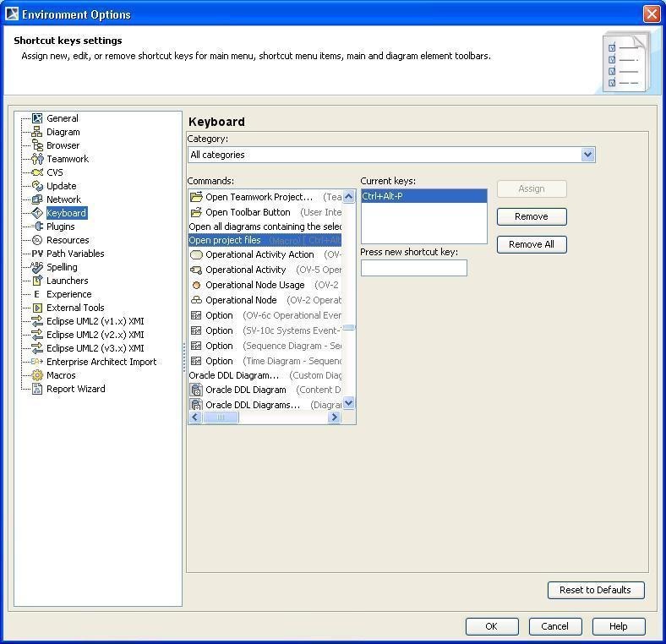Click the Operational Activity Action icon
This screenshot has width=666, height=644.
tap(196, 255)
